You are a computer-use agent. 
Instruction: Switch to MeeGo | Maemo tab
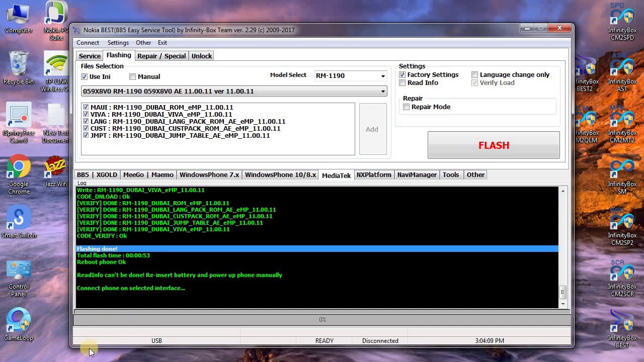click(148, 175)
